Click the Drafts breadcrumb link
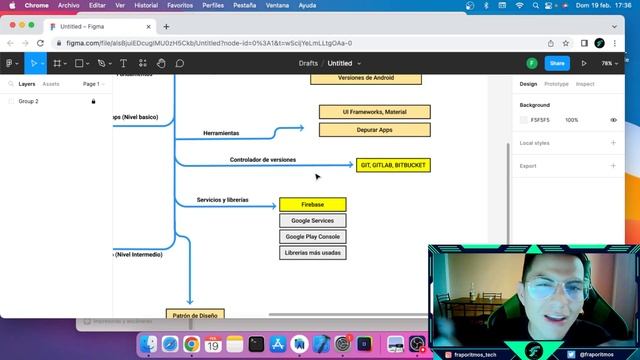The image size is (640, 360). [x=308, y=63]
